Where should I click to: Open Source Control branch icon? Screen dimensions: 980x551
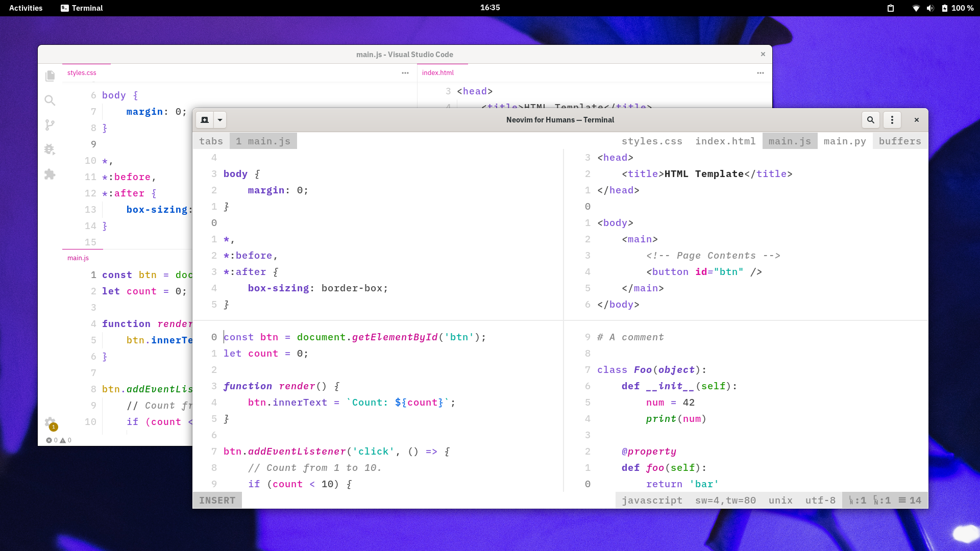[x=50, y=125]
